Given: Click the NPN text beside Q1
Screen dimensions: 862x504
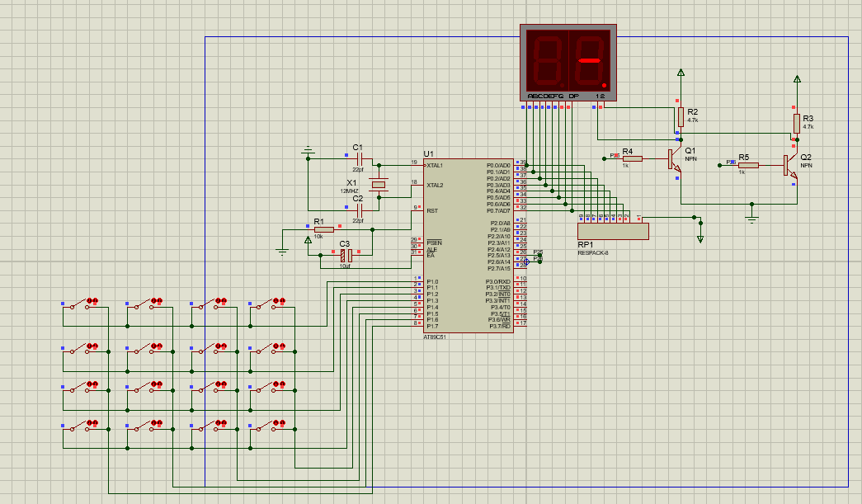Looking at the screenshot, I should [x=691, y=159].
